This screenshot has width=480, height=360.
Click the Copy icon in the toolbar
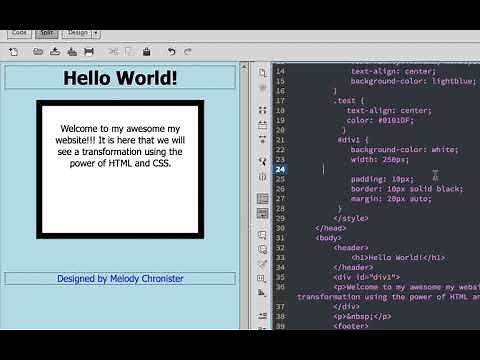click(130, 52)
